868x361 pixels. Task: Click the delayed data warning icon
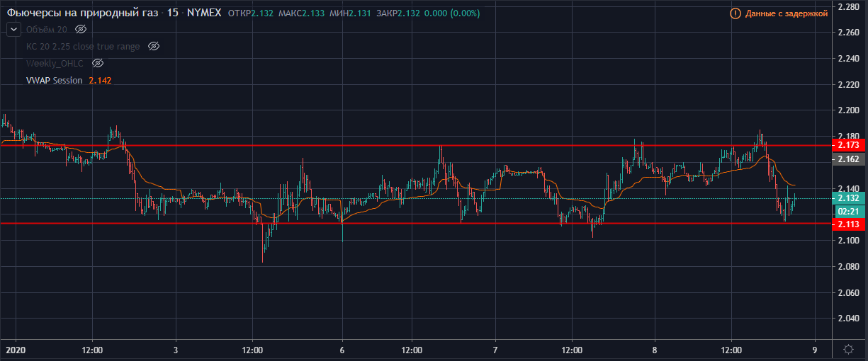[735, 13]
